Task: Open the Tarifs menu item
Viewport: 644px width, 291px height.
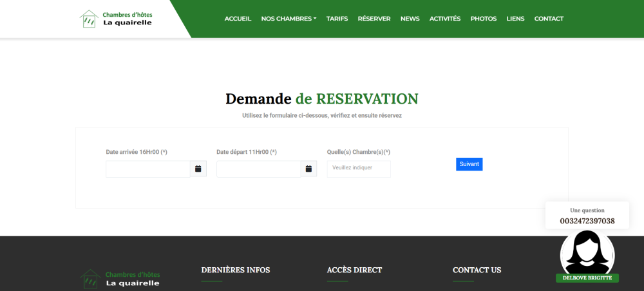Action: pyautogui.click(x=337, y=19)
